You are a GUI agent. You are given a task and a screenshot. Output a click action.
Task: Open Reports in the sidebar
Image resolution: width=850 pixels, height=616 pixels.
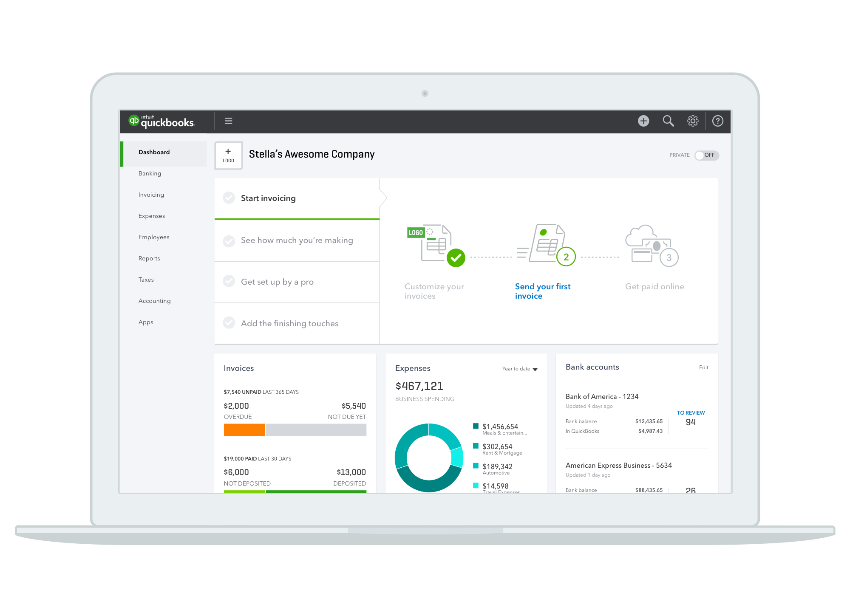pos(149,258)
